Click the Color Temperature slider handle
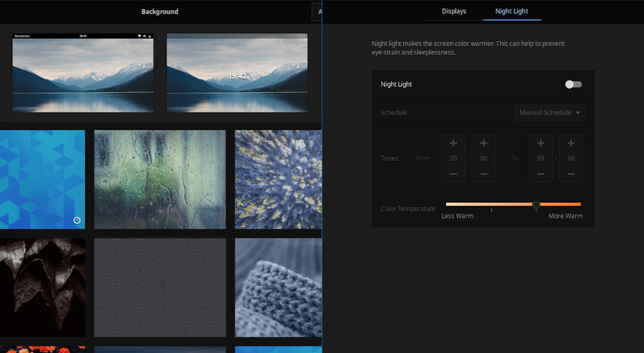Screen dimensions: 644x353 (x=536, y=204)
